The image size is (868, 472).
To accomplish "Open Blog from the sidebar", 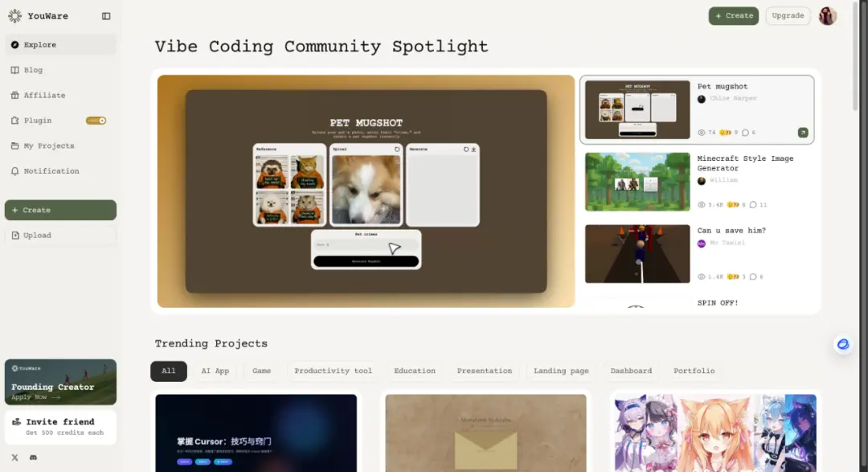I will (x=60, y=70).
